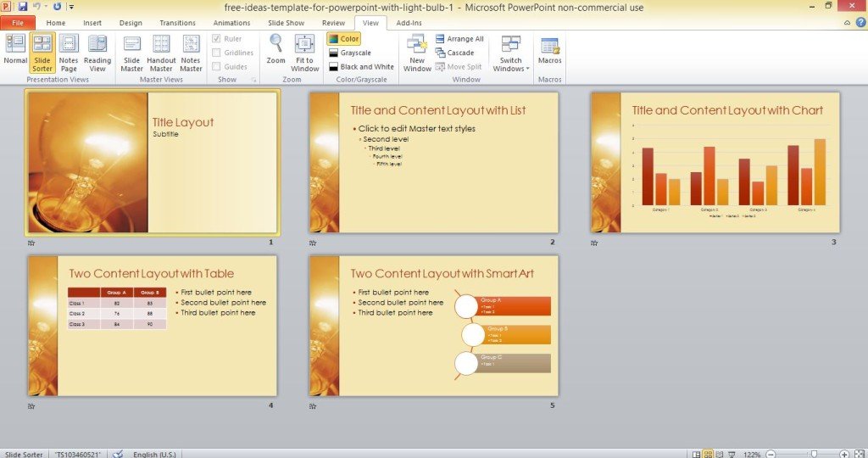The height and width of the screenshot is (458, 868).
Task: Select slide 3 Layout with Chart thumbnail
Action: (715, 162)
